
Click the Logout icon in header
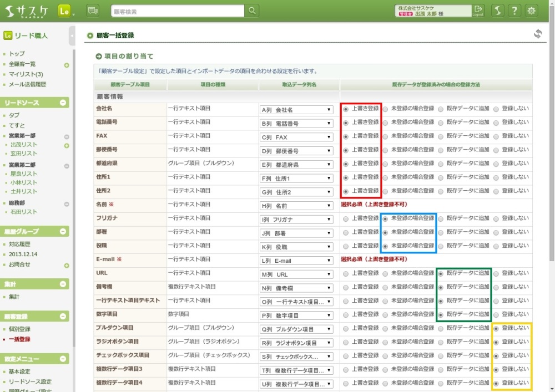[478, 11]
